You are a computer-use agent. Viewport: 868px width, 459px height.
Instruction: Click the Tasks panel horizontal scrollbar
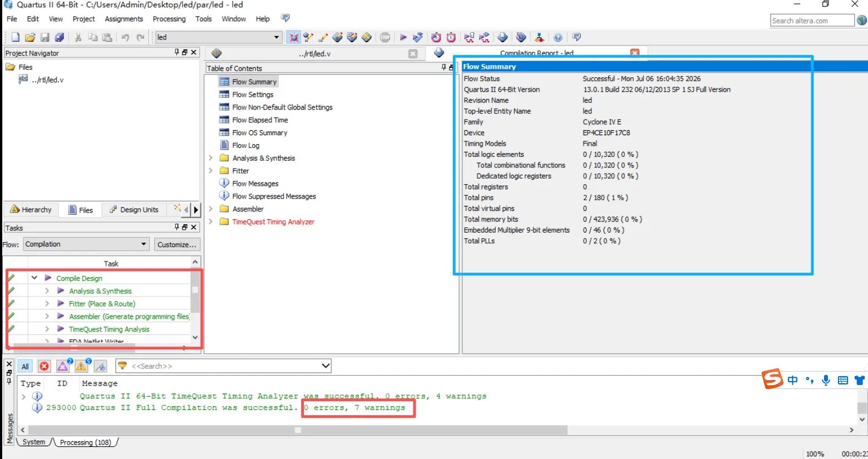tap(74, 347)
